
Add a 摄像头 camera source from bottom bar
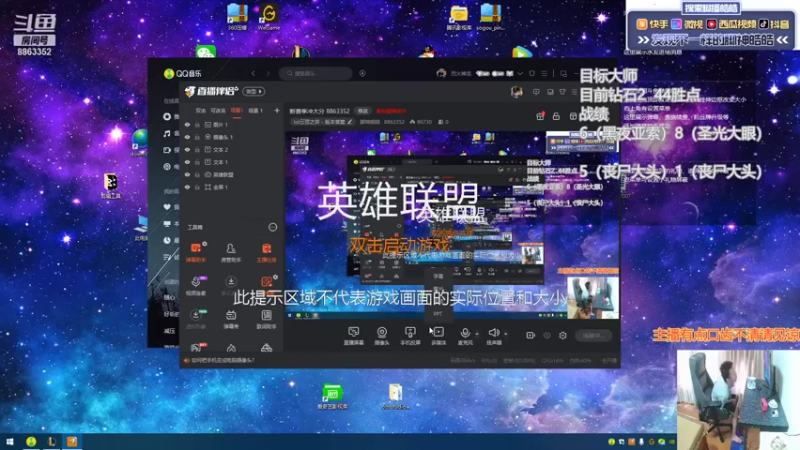pyautogui.click(x=382, y=336)
